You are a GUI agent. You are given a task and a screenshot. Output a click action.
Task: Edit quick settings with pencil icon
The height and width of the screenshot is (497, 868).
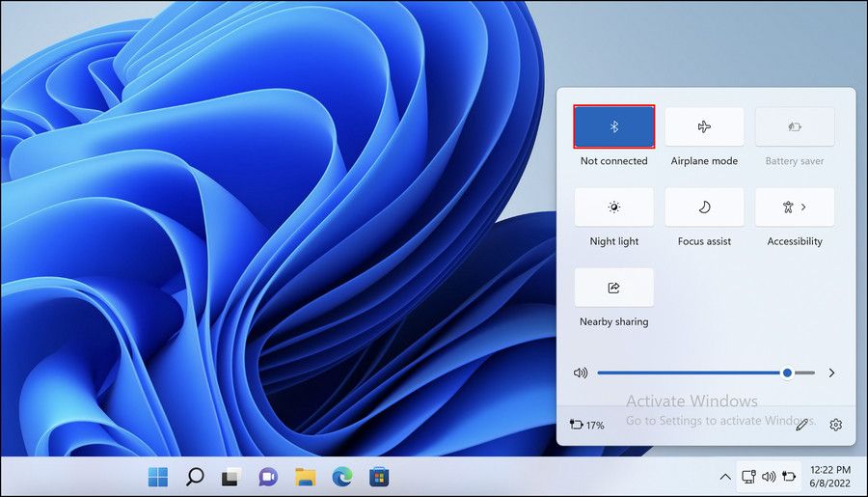[801, 425]
